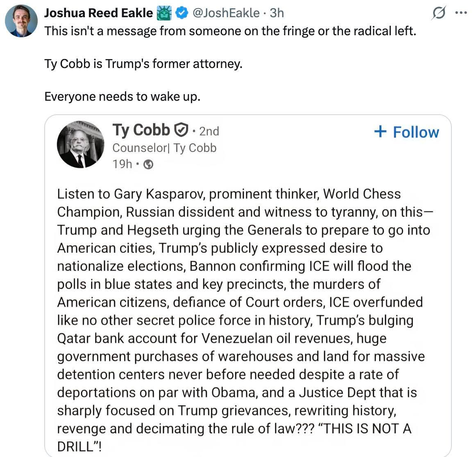
Task: Click the Grok slashed-circle icon
Action: (439, 14)
